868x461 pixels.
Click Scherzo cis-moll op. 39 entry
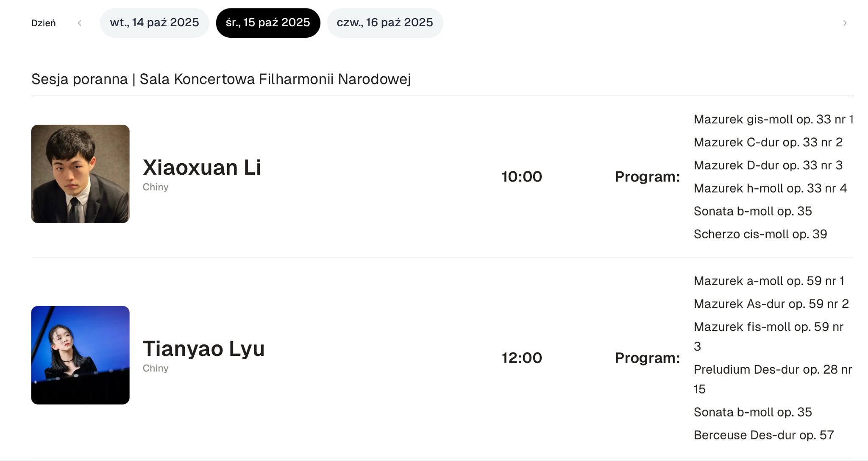[760, 234]
